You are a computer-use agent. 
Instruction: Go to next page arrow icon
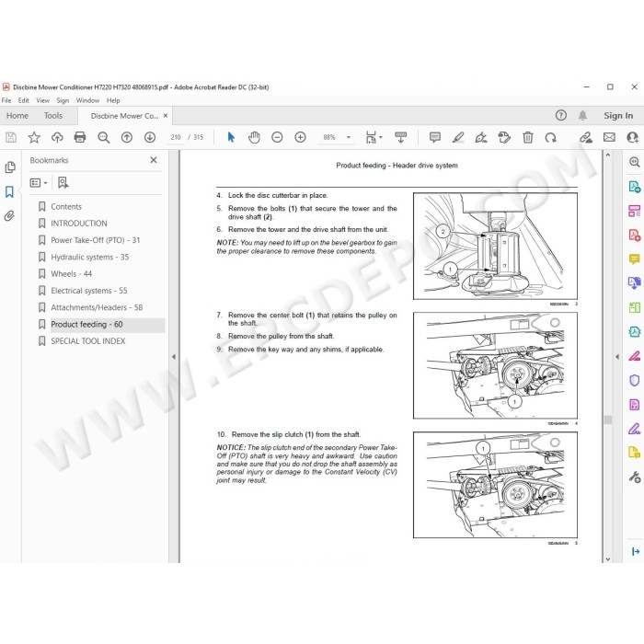(x=149, y=137)
